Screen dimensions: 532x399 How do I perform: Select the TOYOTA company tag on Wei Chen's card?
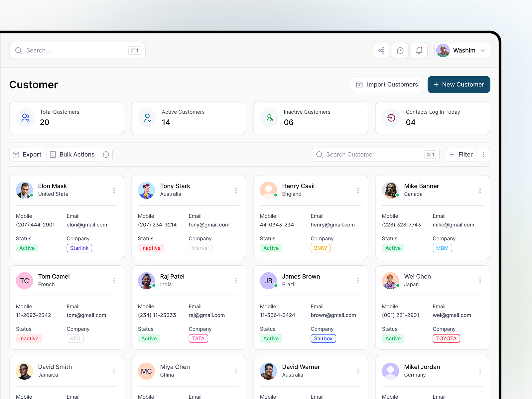[x=446, y=338]
